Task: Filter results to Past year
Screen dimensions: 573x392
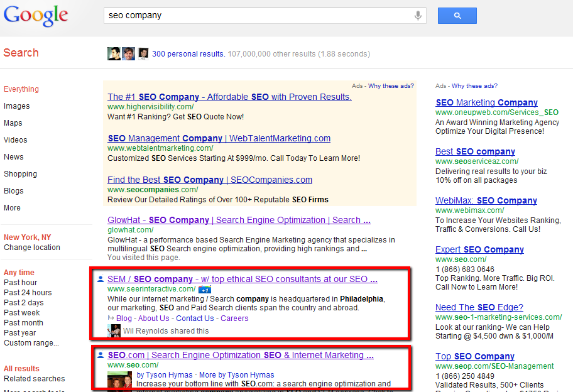Action: click(19, 333)
